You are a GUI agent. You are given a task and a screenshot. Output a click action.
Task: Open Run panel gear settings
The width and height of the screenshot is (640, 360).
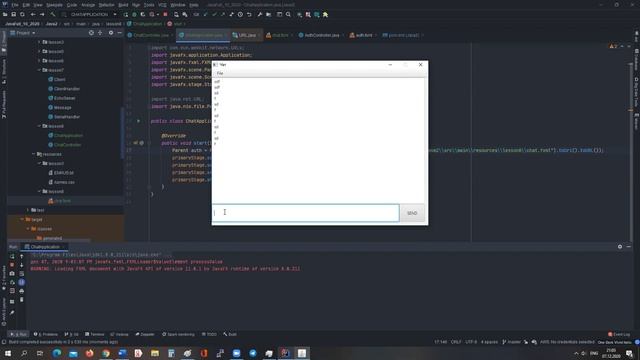point(620,247)
